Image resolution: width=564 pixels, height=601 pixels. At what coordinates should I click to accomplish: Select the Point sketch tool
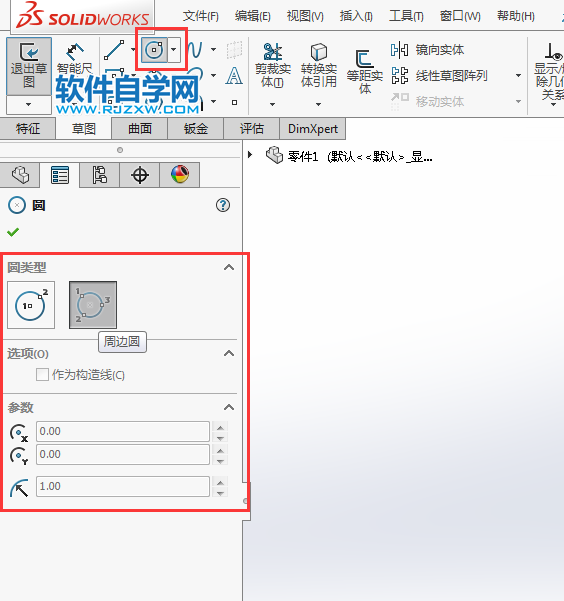click(234, 102)
